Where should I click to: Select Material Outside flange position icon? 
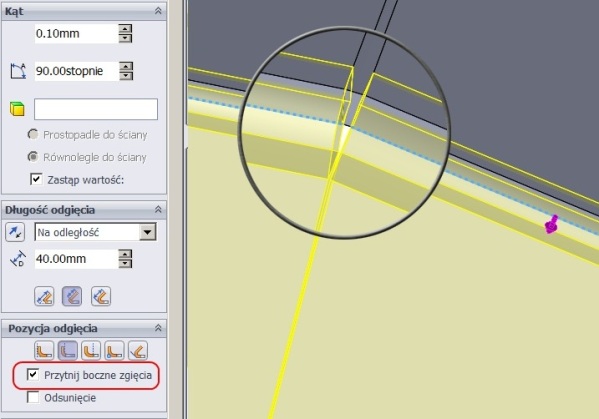tap(68, 350)
